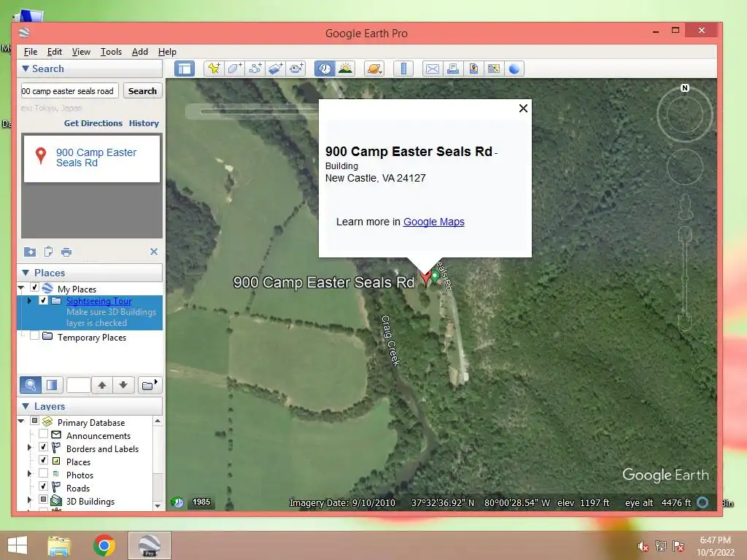Open the planet switcher icon
Image resolution: width=747 pixels, height=560 pixels.
pyautogui.click(x=374, y=69)
